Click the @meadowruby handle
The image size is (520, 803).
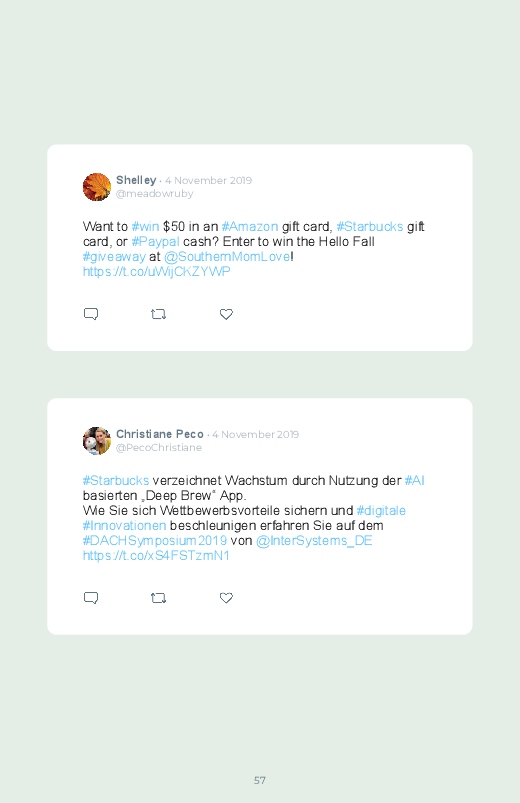click(x=154, y=194)
